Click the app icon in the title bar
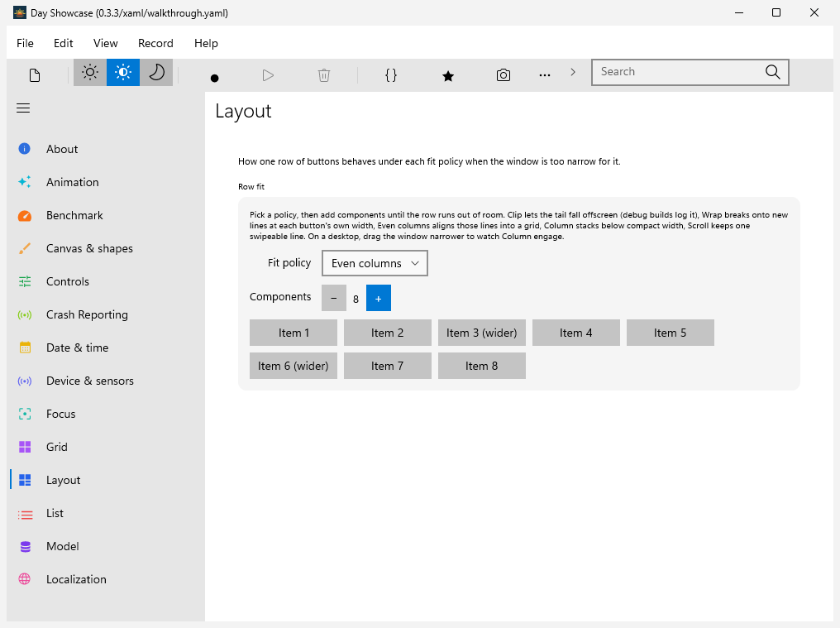Viewport: 840px width, 628px height. point(20,13)
